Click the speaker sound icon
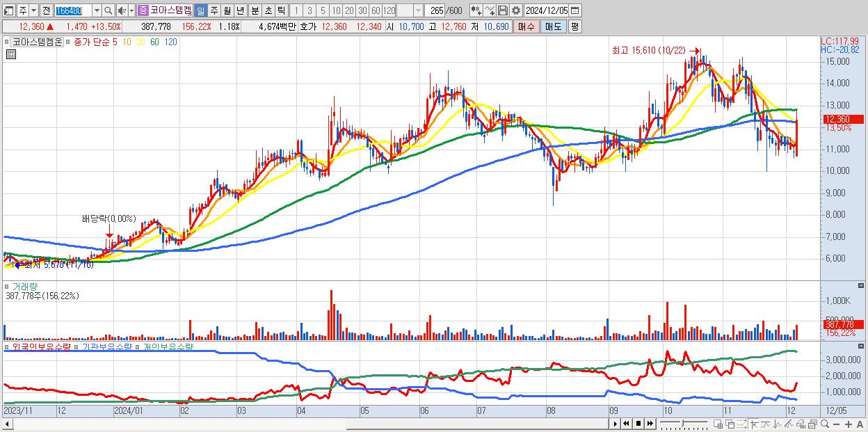This screenshot has width=868, height=432. coord(122,11)
